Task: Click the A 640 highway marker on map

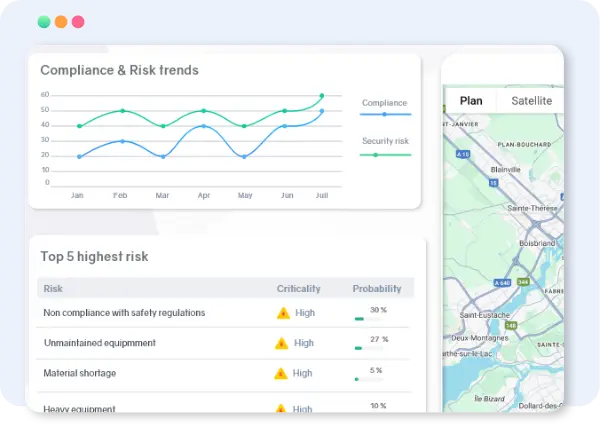Action: (503, 283)
